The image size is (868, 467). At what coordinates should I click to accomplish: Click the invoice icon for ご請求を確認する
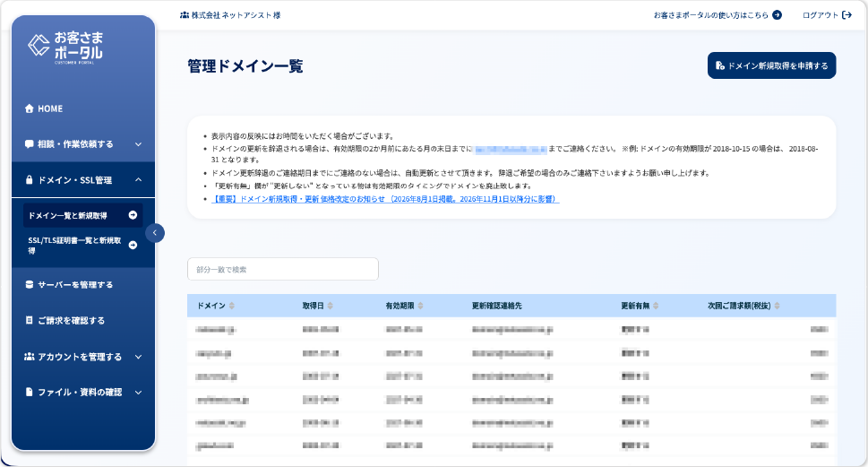[30, 320]
